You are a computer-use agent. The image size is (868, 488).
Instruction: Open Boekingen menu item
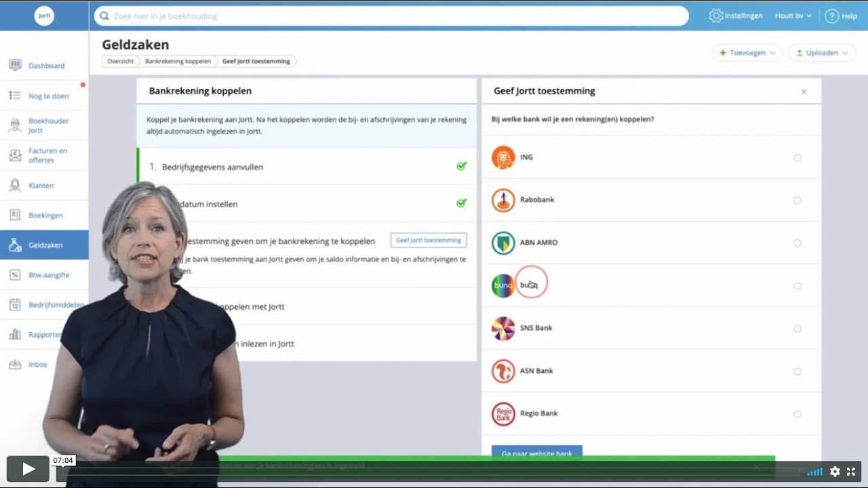point(44,215)
